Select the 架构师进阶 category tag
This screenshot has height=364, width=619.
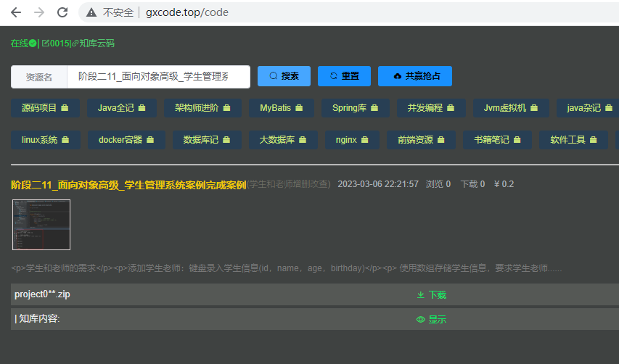tap(203, 108)
